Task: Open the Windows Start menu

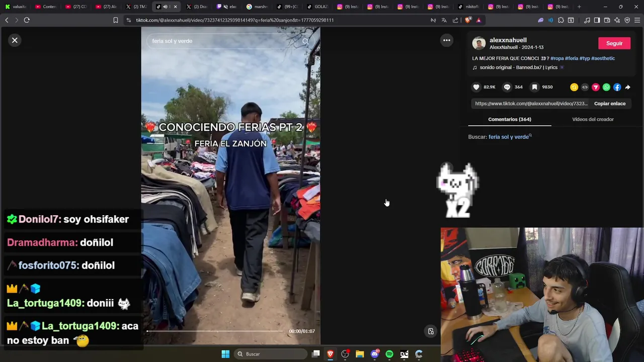Action: [x=225, y=354]
